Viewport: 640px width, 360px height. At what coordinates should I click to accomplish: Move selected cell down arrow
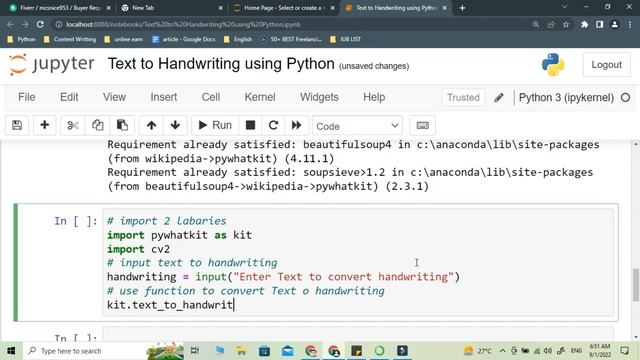pos(175,125)
